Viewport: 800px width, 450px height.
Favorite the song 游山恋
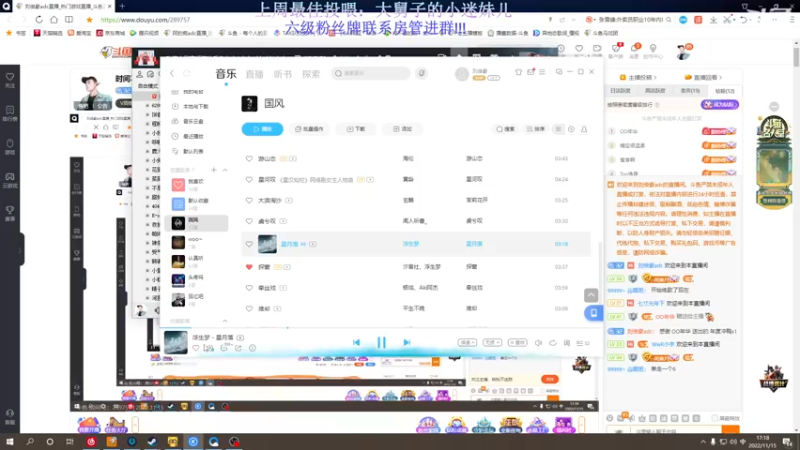(x=249, y=159)
